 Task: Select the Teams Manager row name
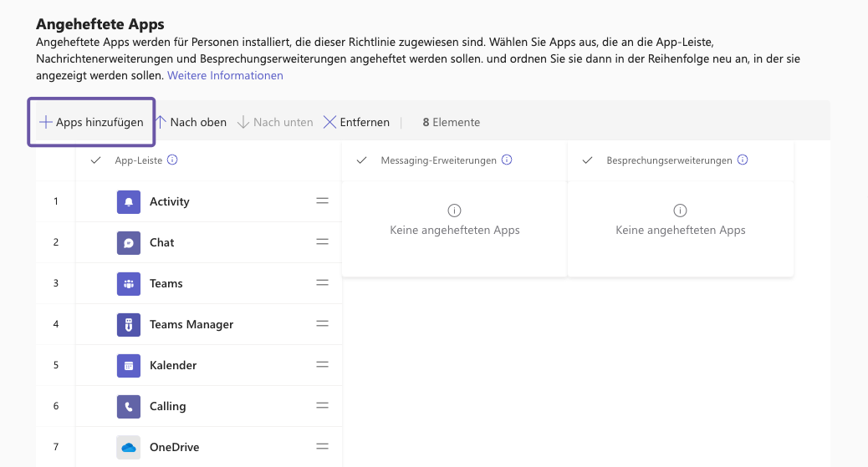pyautogui.click(x=191, y=324)
